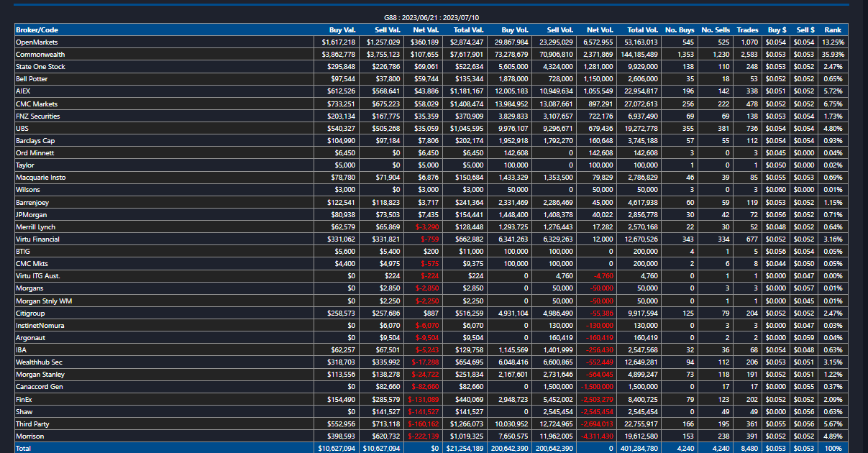Screen dimensions: 868x453
Task: Select the Virtu Financial broker
Action: (x=38, y=239)
